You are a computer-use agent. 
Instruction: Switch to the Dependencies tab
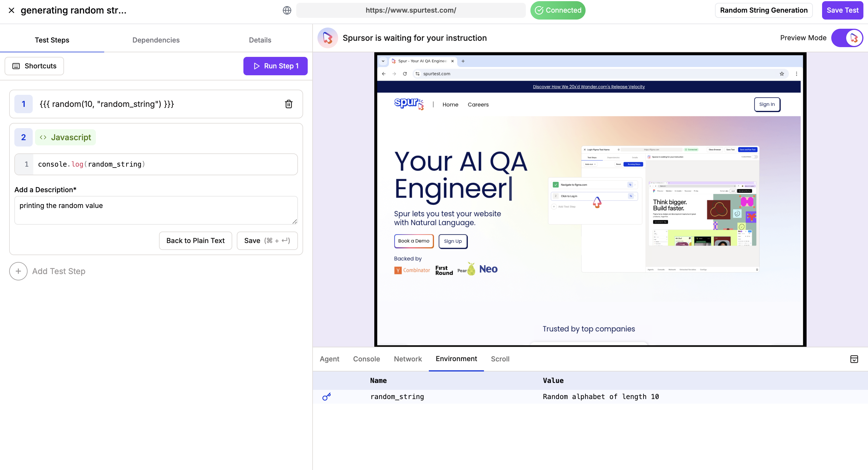pos(156,40)
